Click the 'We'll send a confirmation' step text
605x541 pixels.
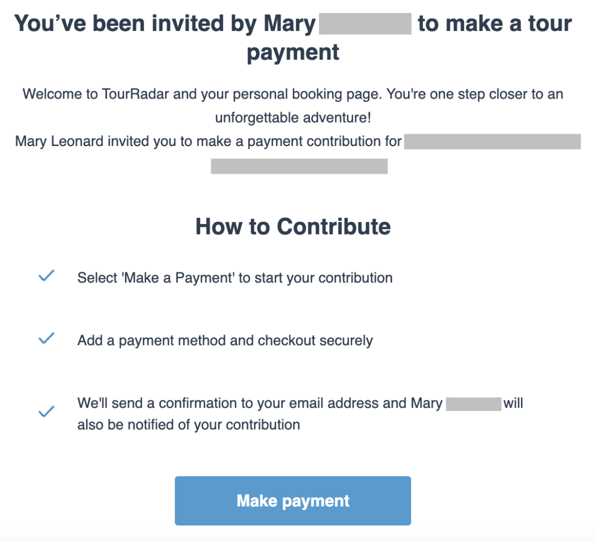[300, 414]
